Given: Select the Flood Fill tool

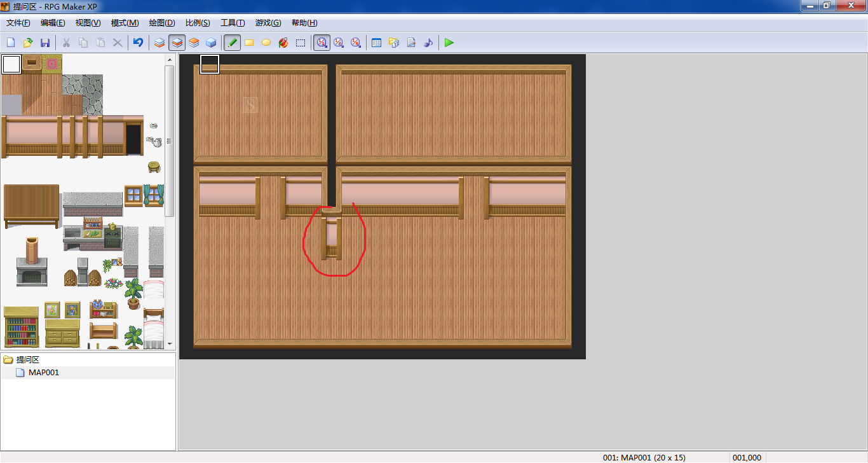Looking at the screenshot, I should (x=284, y=43).
